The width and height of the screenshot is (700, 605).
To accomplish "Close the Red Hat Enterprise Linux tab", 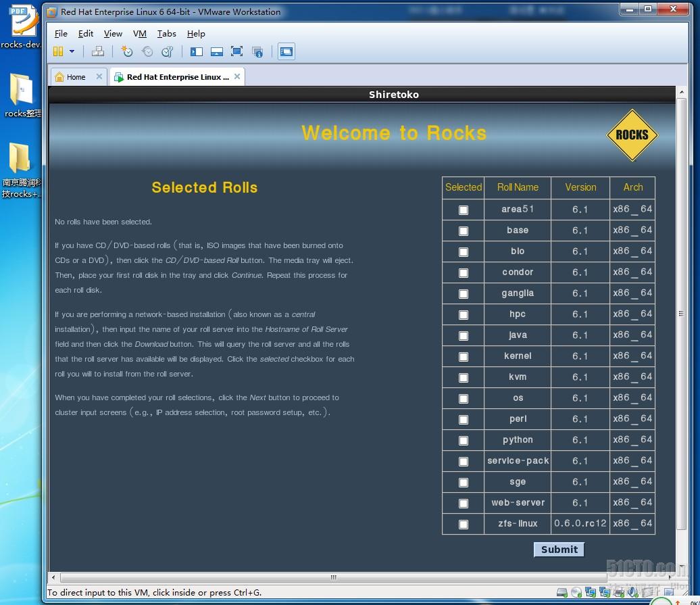I will tap(237, 76).
